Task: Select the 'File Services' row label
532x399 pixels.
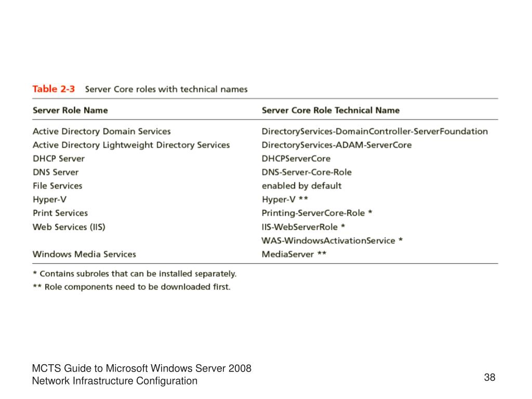Action: pyautogui.click(x=57, y=186)
